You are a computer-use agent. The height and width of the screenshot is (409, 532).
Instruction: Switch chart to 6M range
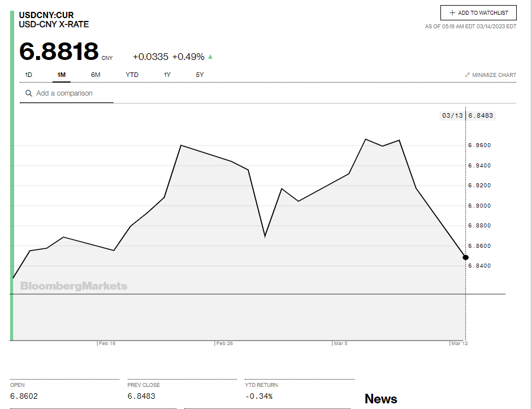96,75
